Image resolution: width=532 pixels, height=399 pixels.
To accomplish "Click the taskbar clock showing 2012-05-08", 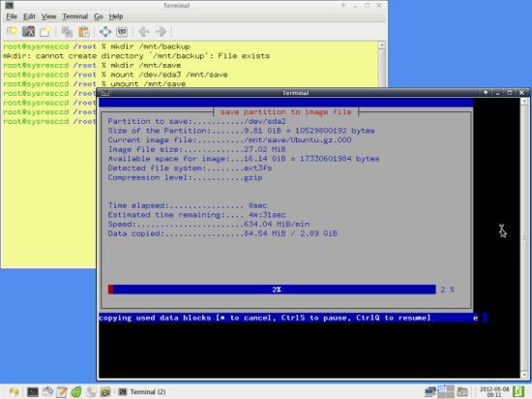I will 494,391.
